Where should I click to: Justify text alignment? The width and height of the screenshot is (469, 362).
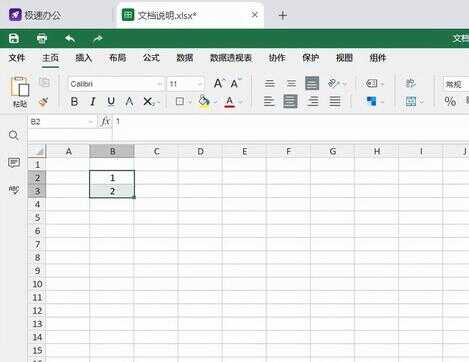(335, 101)
